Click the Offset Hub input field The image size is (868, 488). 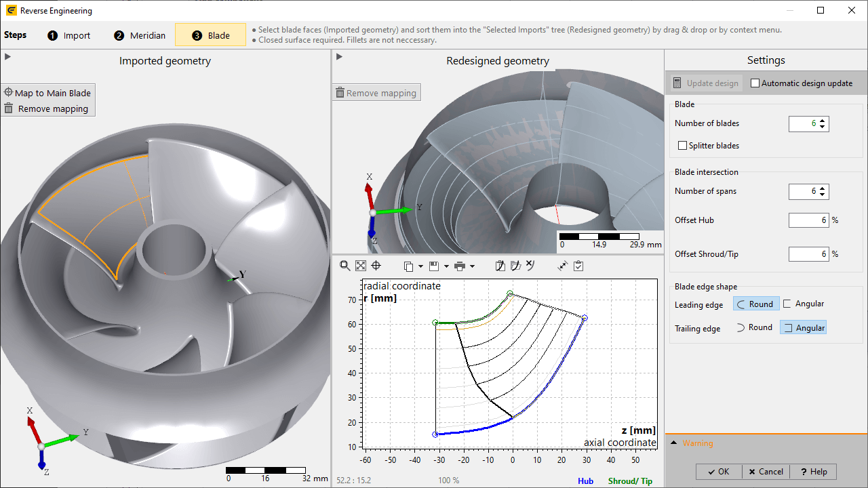coord(808,220)
